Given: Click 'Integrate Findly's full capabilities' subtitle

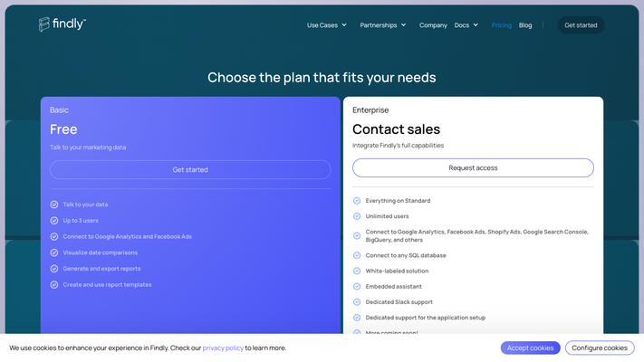Looking at the screenshot, I should coord(398,146).
